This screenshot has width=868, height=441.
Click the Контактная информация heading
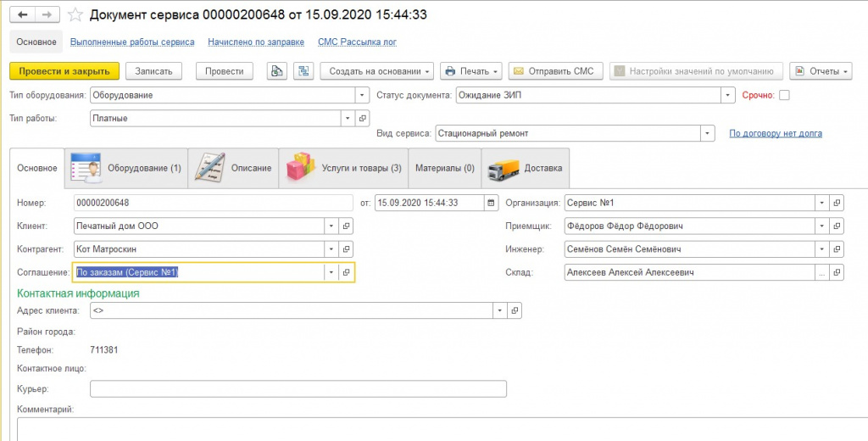[x=78, y=293]
